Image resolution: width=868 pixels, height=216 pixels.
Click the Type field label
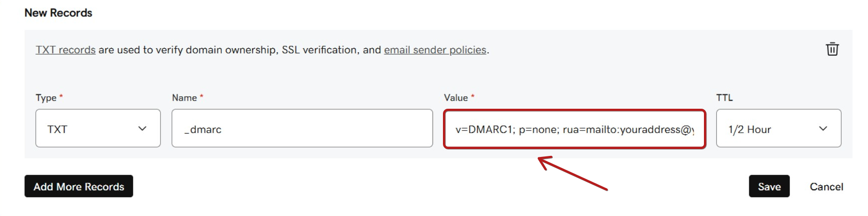click(x=46, y=98)
